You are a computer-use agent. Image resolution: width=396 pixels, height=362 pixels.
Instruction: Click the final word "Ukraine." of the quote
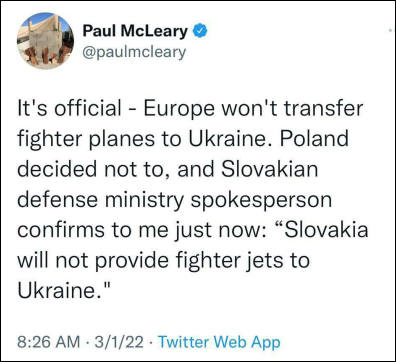pos(64,290)
